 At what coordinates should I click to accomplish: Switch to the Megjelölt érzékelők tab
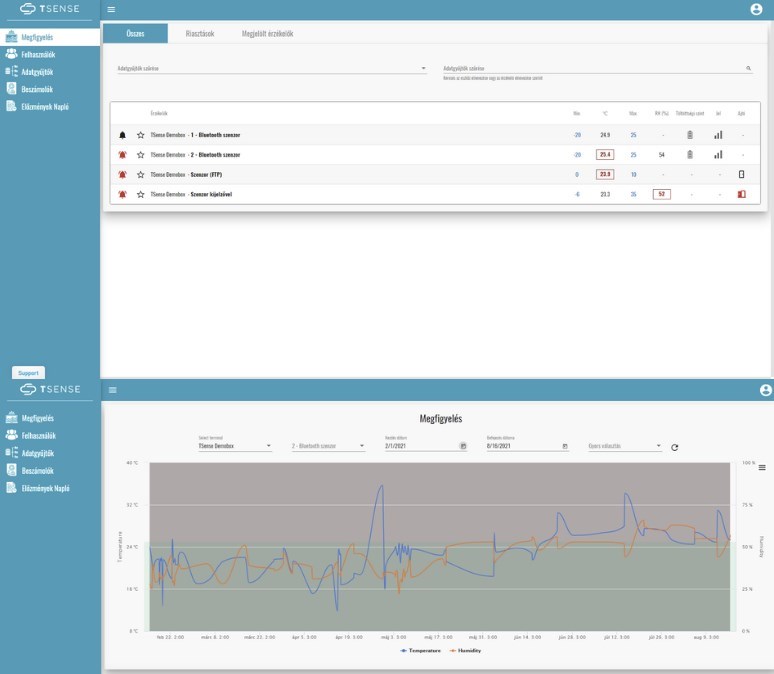click(x=268, y=34)
